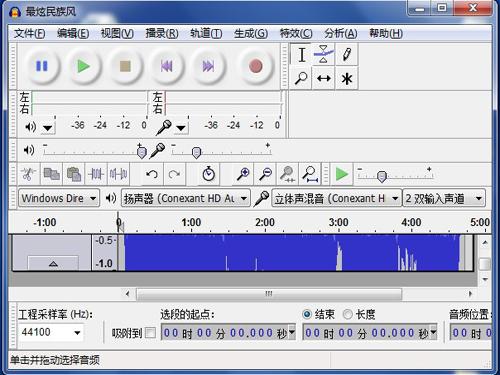Click the Sync-Lock clock icon
Screen dimensions: 500x375
coord(209,174)
